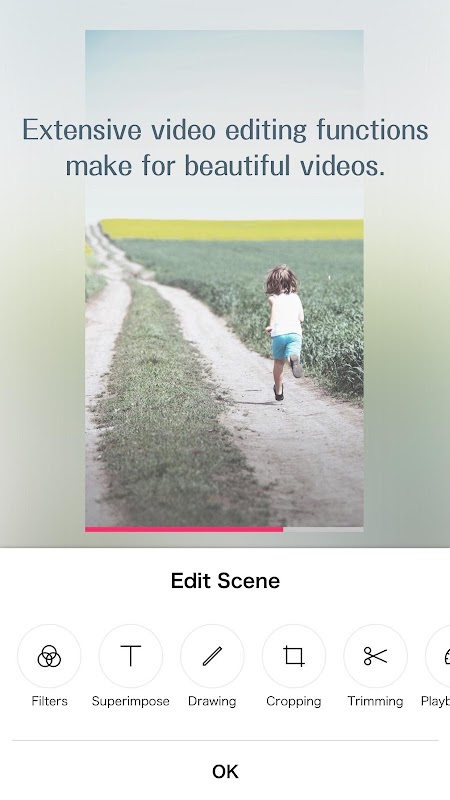The width and height of the screenshot is (450, 800).
Task: Click the 'make for beautiful videos' text line
Action: click(x=225, y=166)
